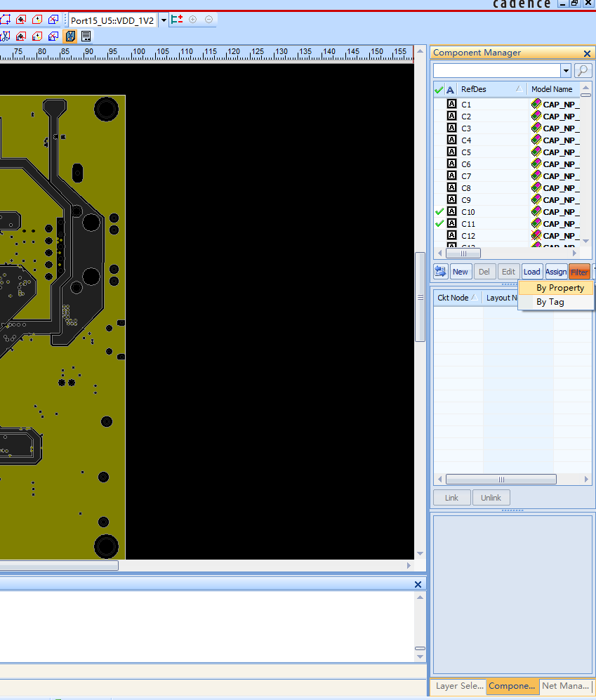Close the bottom output log panel
Screen dimensions: 596x700
[418, 584]
